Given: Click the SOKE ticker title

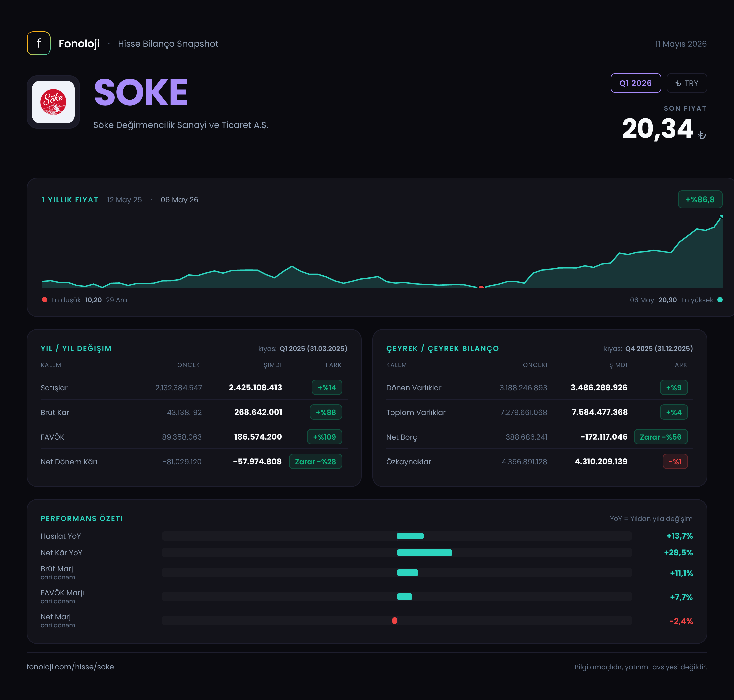Looking at the screenshot, I should pos(141,92).
